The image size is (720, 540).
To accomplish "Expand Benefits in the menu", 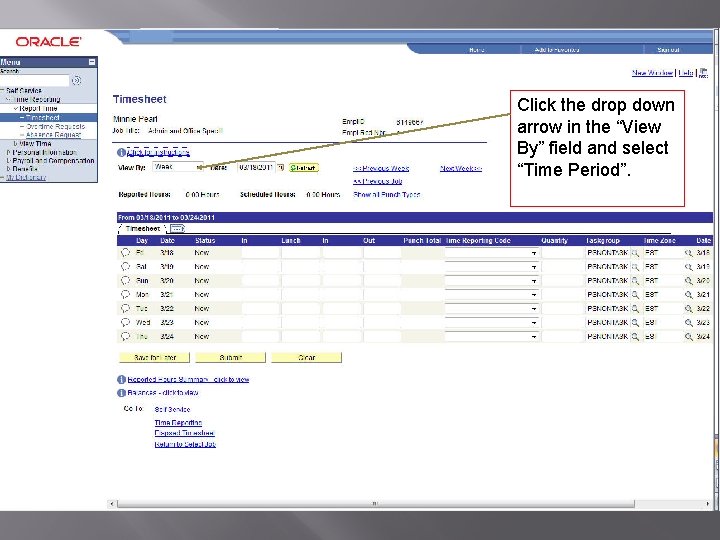I will tap(8, 169).
